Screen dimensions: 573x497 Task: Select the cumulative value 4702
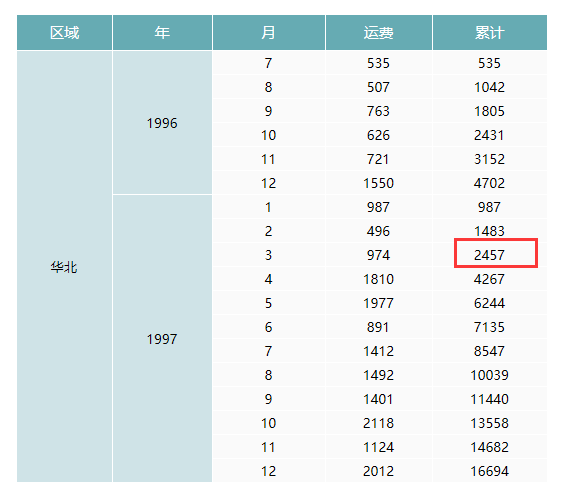pyautogui.click(x=489, y=183)
